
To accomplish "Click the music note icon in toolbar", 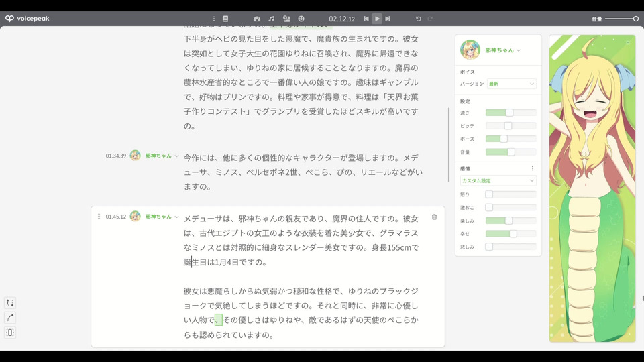I will click(272, 19).
